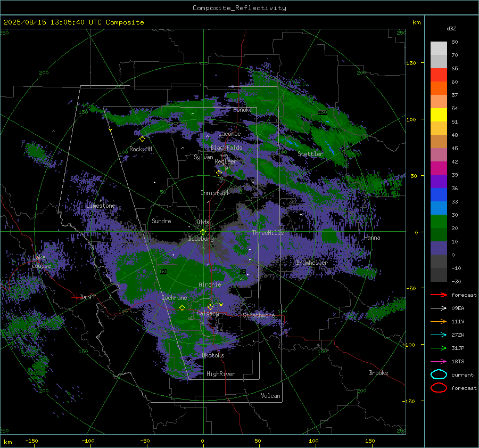Click the ThreeHills city label

268,233
